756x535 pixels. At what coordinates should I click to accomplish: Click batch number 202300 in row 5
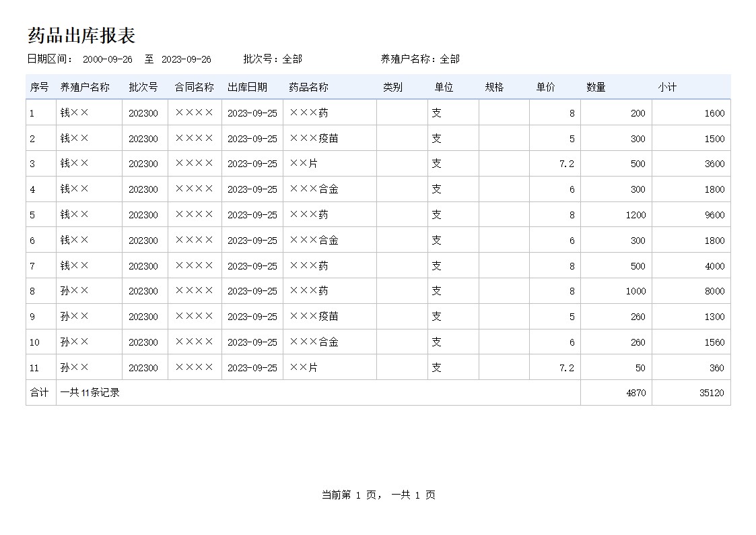143,215
